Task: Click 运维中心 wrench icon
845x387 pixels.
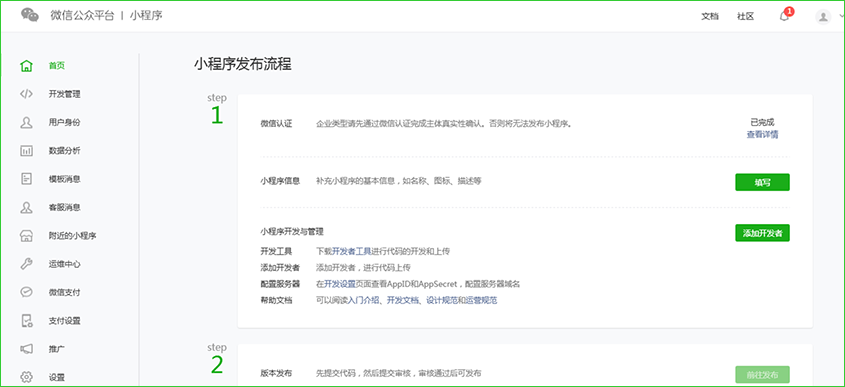Action: point(26,264)
